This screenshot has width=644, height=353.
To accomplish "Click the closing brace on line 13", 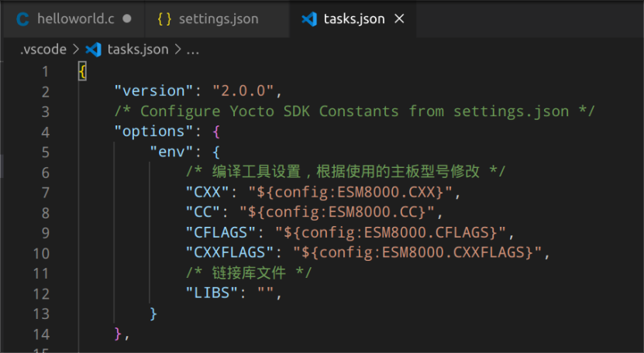I will tap(153, 314).
